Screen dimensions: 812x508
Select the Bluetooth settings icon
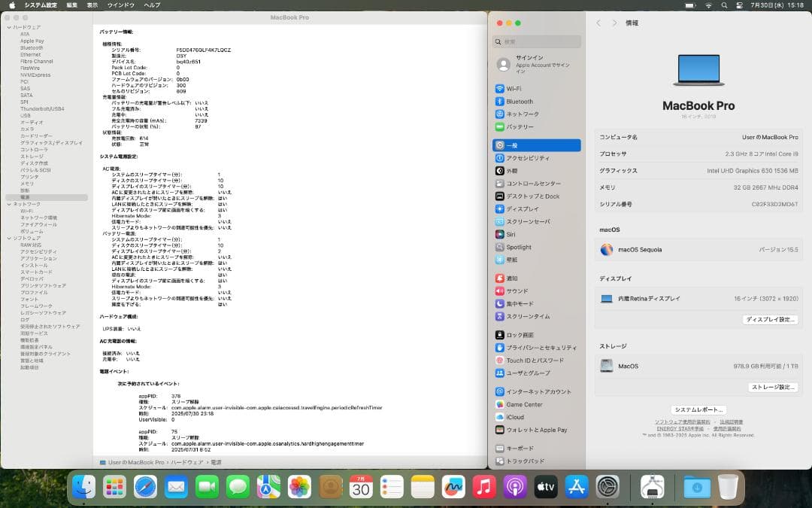pos(519,102)
